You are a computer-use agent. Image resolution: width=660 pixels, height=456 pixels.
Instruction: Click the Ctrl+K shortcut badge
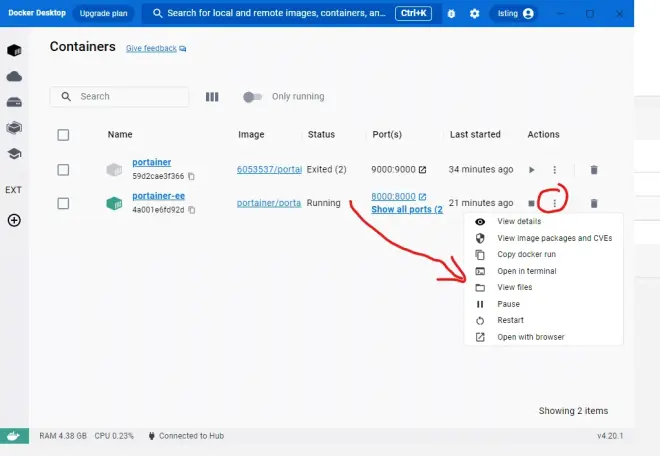click(413, 13)
